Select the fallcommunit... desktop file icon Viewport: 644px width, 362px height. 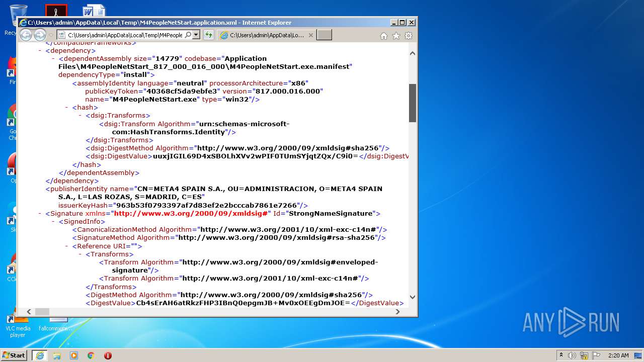pyautogui.click(x=55, y=325)
